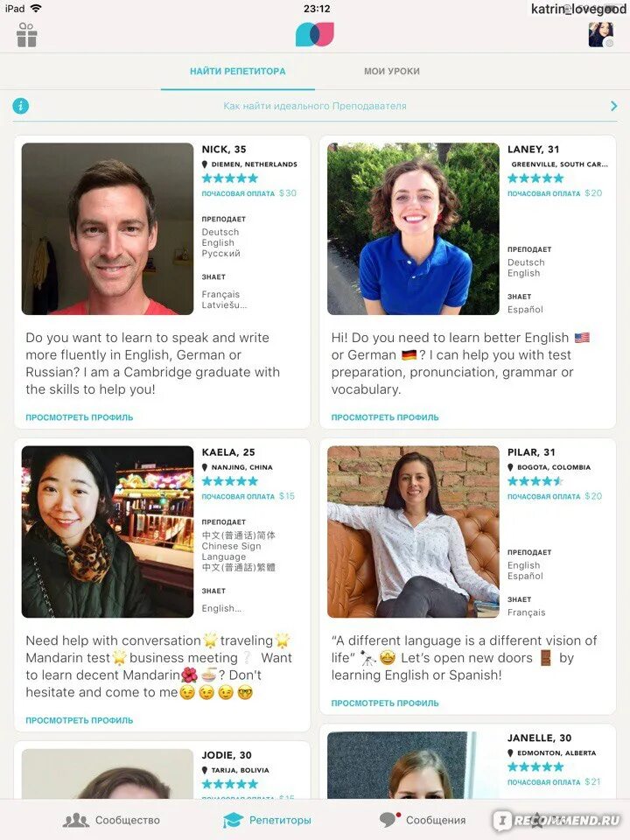The width and height of the screenshot is (630, 840).
Task: Click location pin next to Diemen, Netherlands
Action: [205, 164]
